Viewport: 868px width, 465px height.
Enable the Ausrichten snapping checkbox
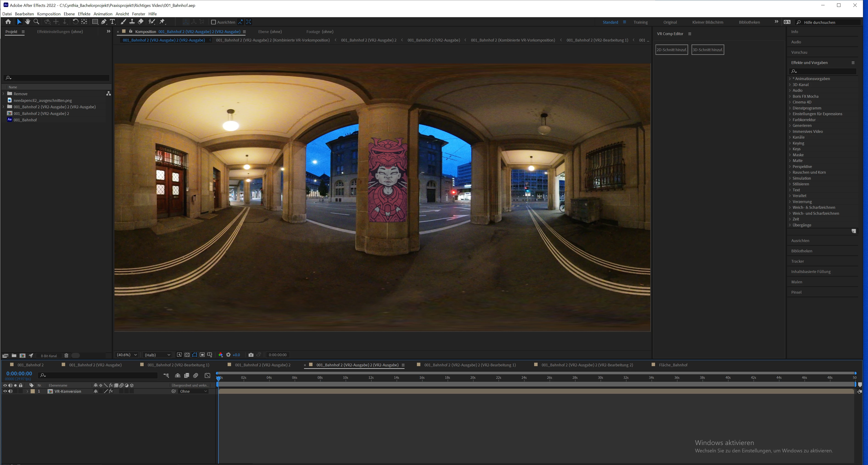(213, 22)
